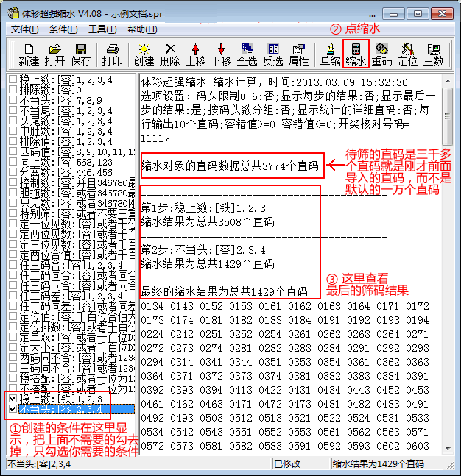Check the 四码值 condition checkbox
Image resolution: width=461 pixels, height=476 pixels.
(13, 152)
